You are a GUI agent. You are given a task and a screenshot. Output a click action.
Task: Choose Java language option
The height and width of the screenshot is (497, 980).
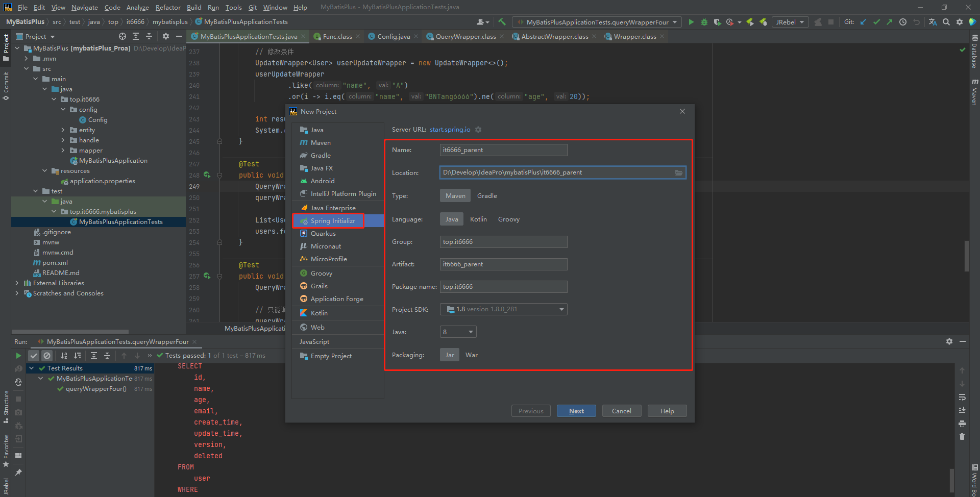tap(452, 219)
